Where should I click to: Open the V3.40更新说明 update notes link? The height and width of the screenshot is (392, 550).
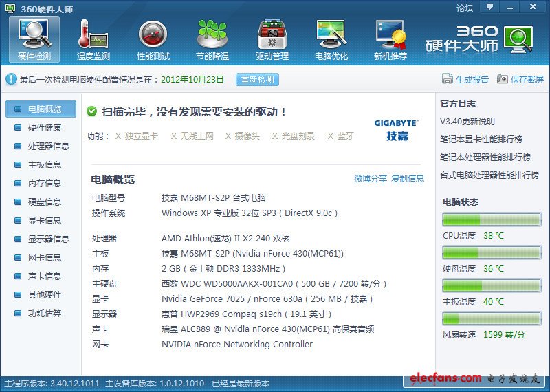[467, 122]
